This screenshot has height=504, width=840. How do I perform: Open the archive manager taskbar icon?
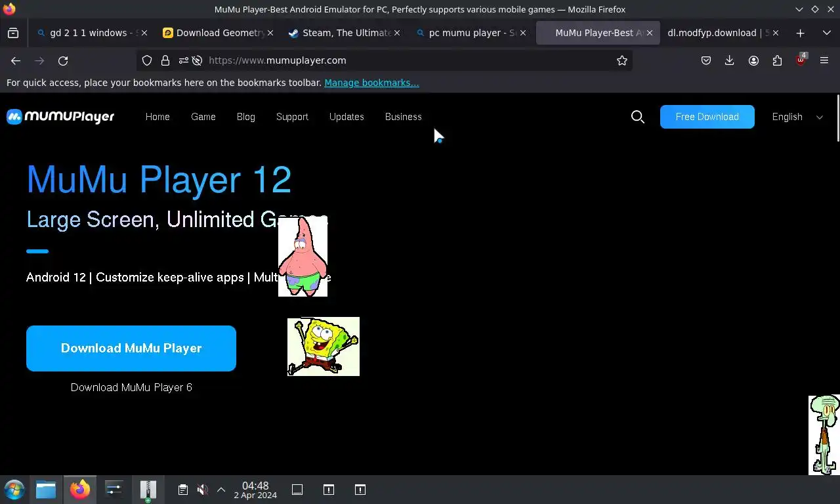148,490
